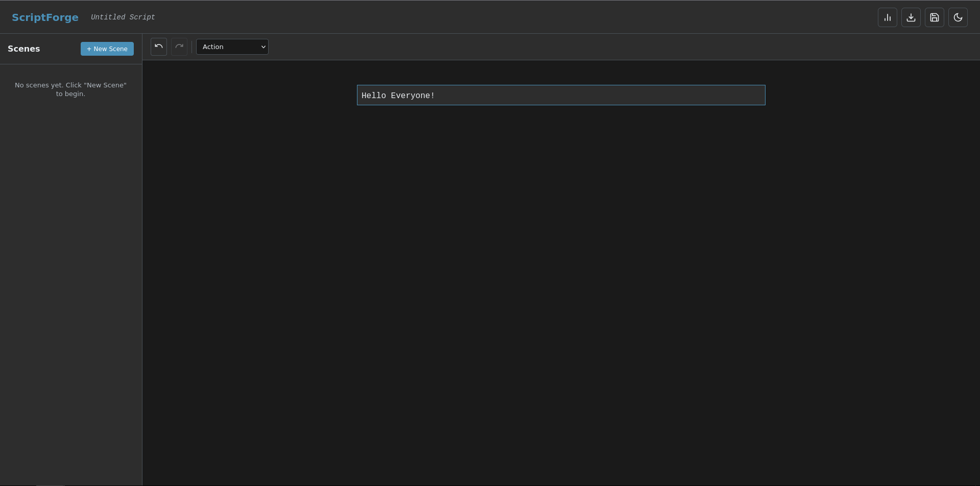Click the blank editor canvas below the text block
The height and width of the screenshot is (486, 980).
(561, 281)
